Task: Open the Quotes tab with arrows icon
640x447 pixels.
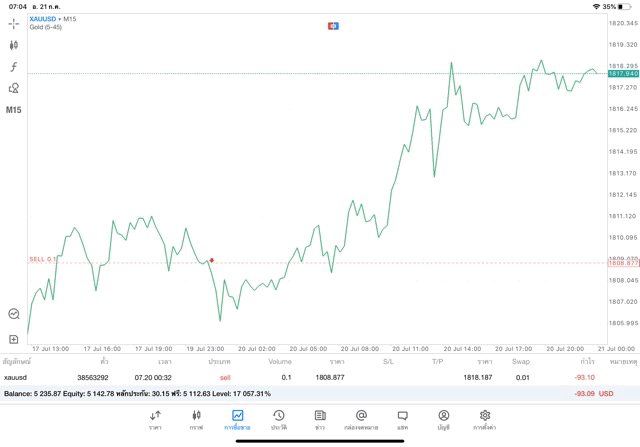Action: pyautogui.click(x=155, y=419)
